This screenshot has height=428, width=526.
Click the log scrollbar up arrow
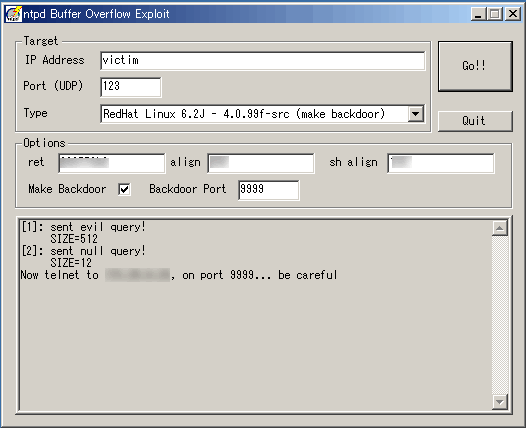500,228
